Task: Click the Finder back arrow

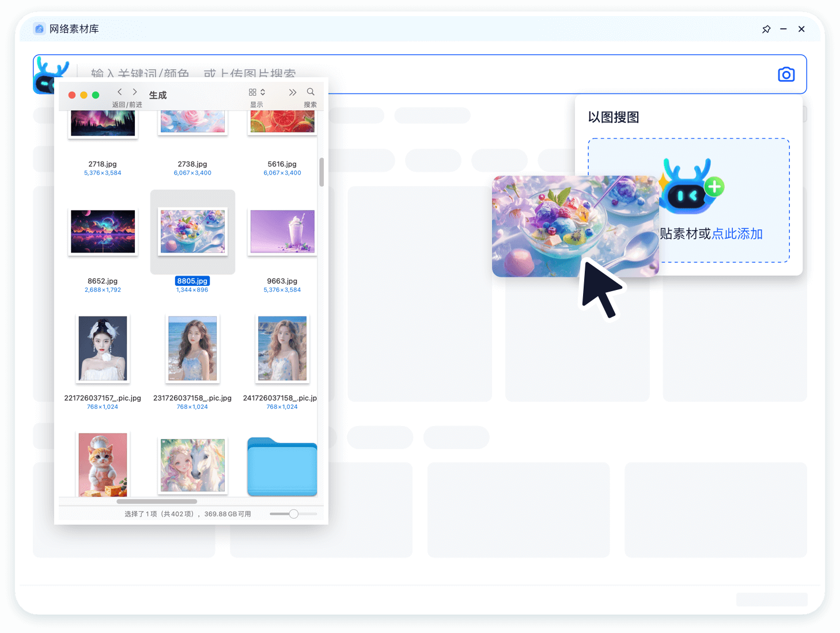Action: point(120,92)
